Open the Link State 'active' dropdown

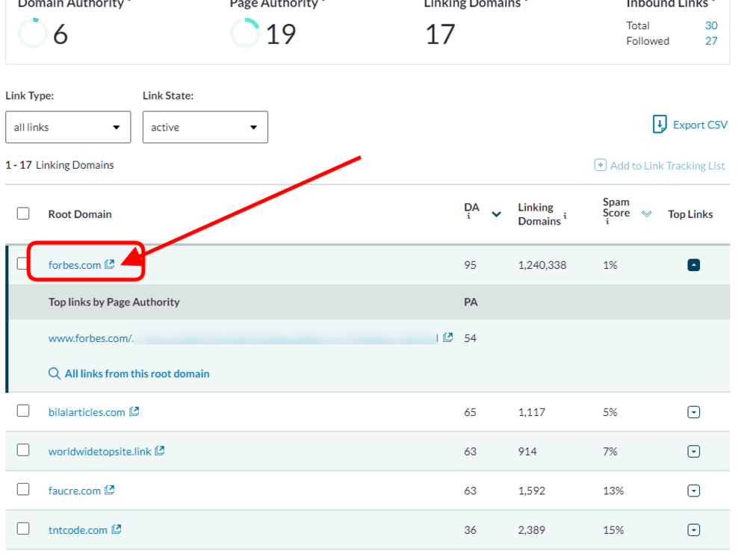(x=205, y=127)
